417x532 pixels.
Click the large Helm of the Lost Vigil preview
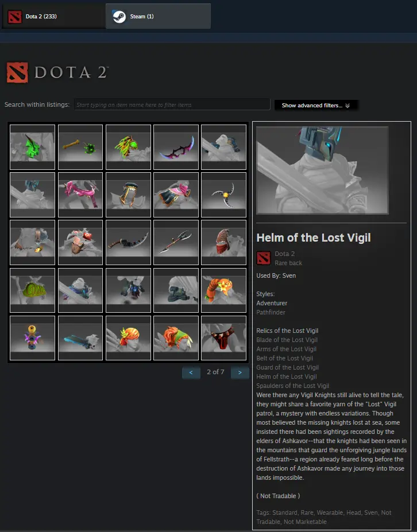(322, 170)
